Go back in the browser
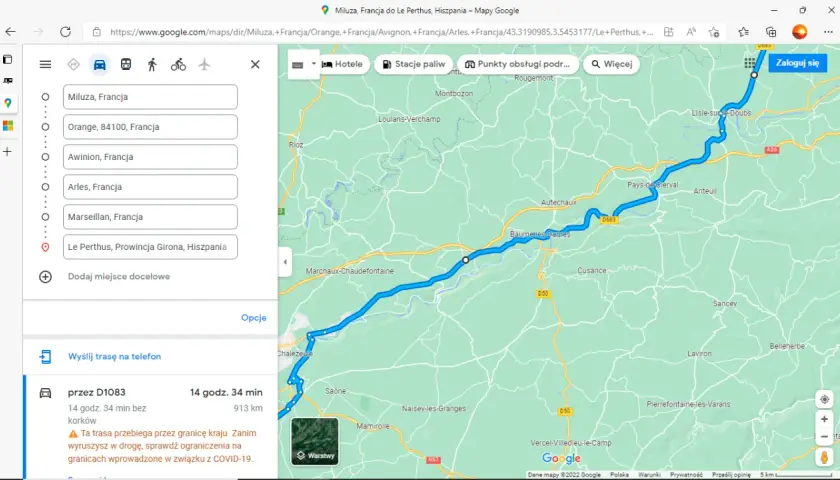The height and width of the screenshot is (480, 840). (x=11, y=32)
